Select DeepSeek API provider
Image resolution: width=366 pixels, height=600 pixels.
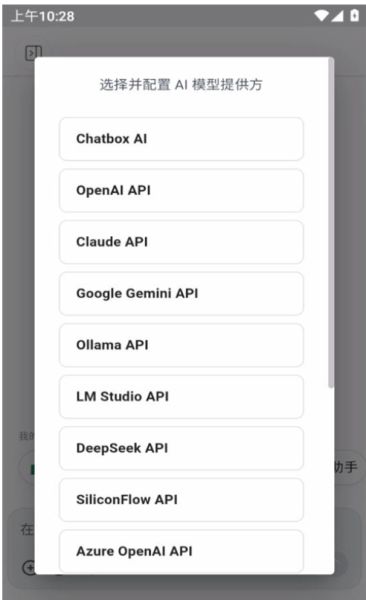pos(181,448)
